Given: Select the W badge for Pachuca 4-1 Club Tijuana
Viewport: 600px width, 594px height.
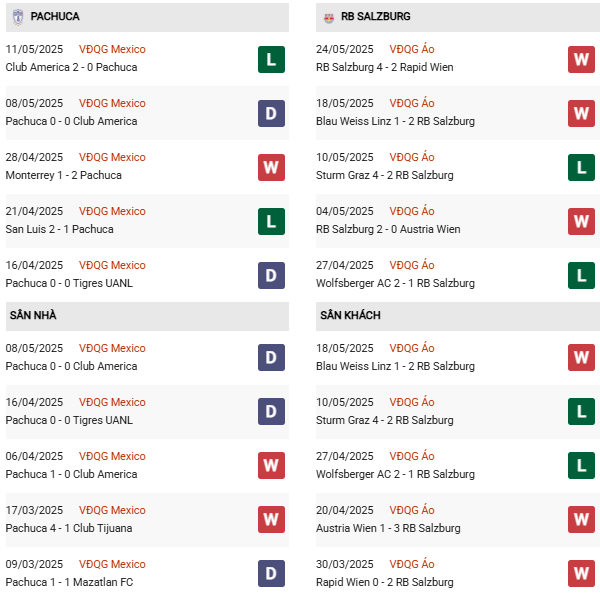Looking at the screenshot, I should click(x=271, y=520).
